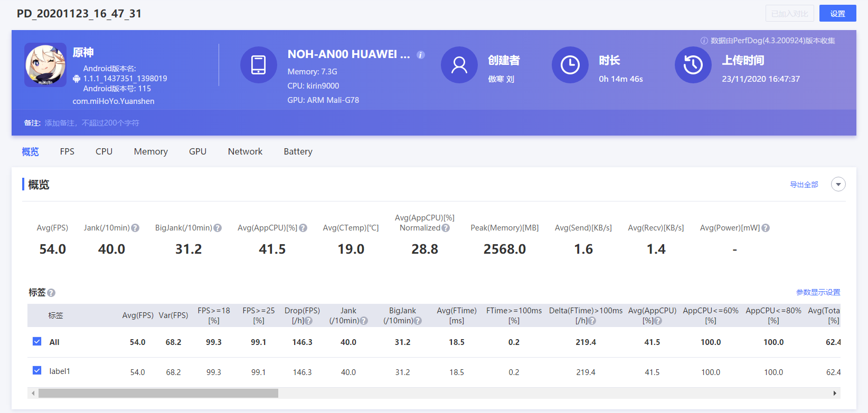This screenshot has width=868, height=413.
Task: Click the Peak(Memory) value 2568.0
Action: 505,249
